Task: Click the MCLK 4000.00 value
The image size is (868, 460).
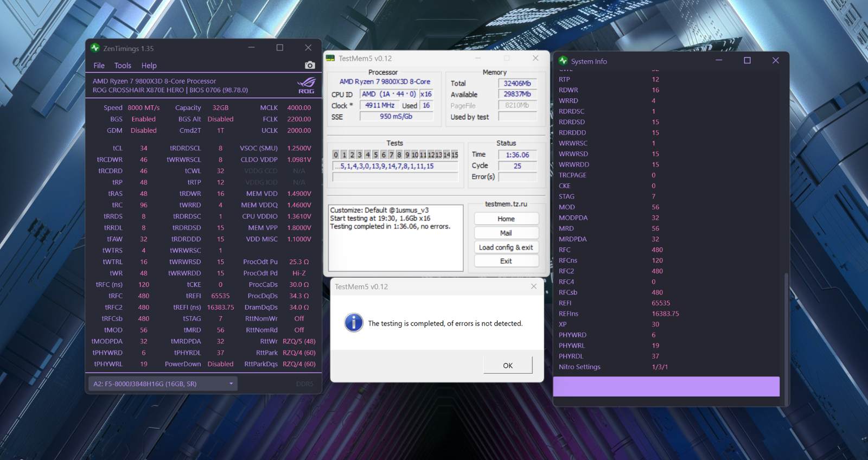Action: [299, 107]
